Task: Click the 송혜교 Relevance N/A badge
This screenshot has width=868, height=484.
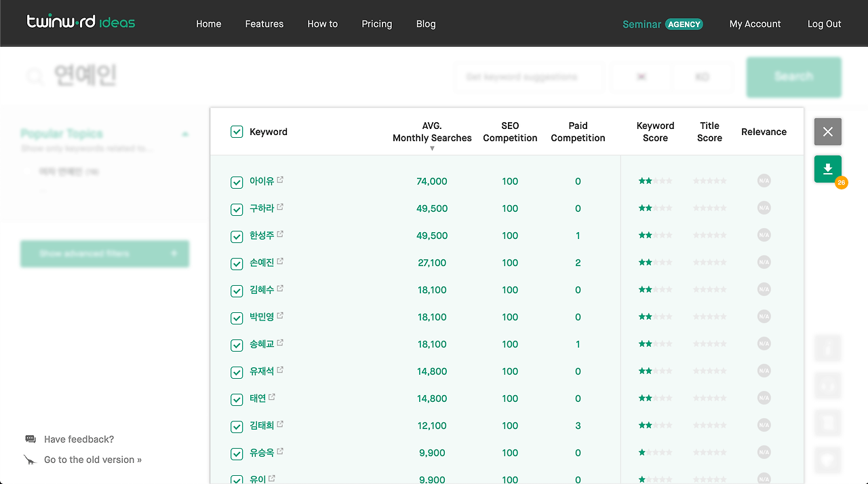Action: tap(764, 344)
